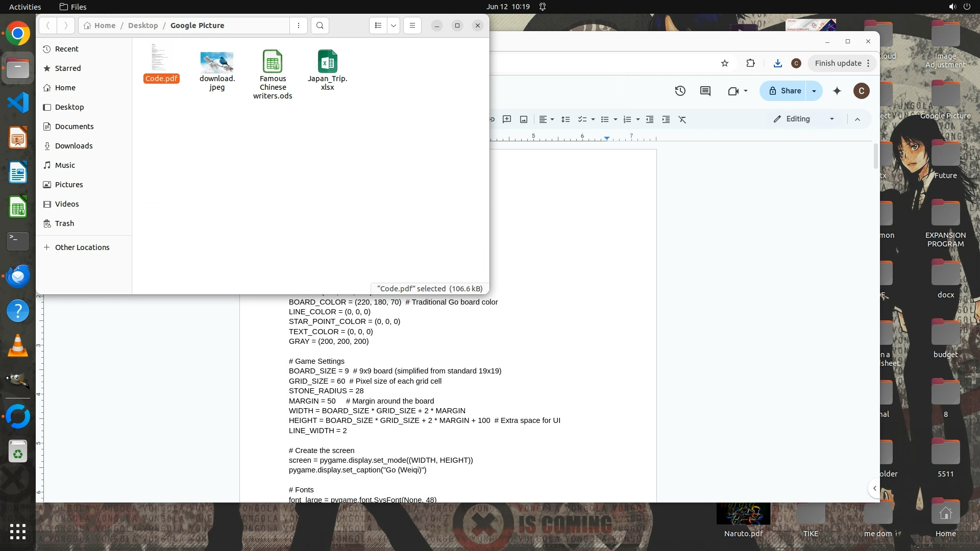Click the blue right indent ruler marker
Screen dimensions: 980x551
pos(607,138)
